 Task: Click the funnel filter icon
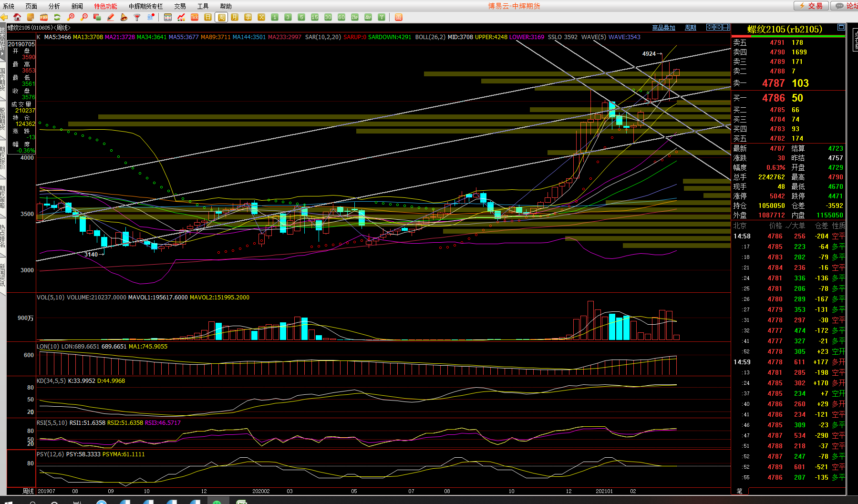(137, 17)
